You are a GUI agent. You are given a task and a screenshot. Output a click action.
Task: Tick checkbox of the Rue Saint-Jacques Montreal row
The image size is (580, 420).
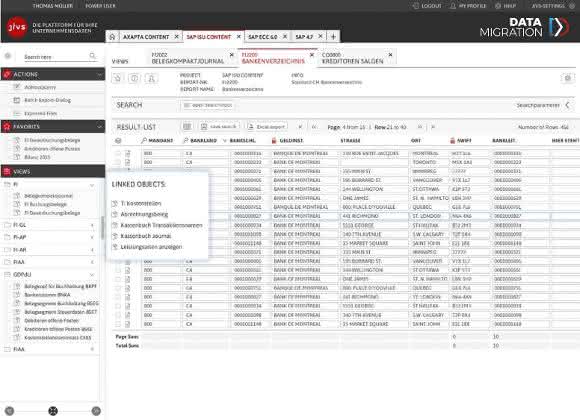pyautogui.click(x=118, y=153)
